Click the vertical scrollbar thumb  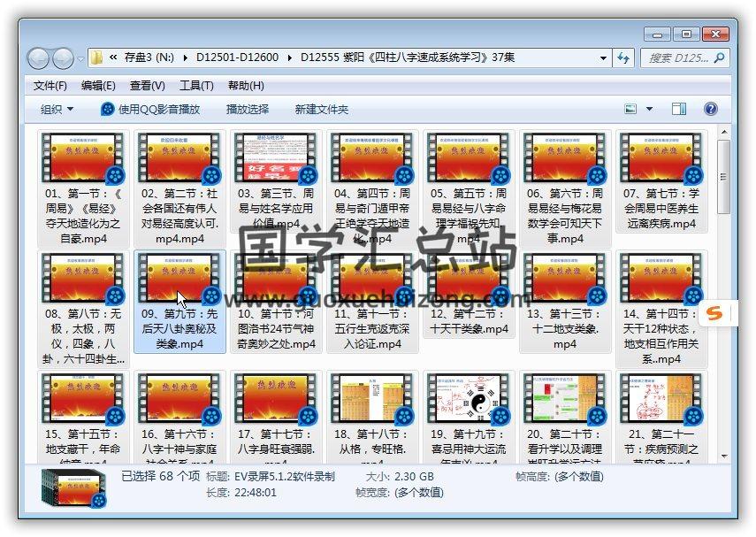pyautogui.click(x=723, y=177)
